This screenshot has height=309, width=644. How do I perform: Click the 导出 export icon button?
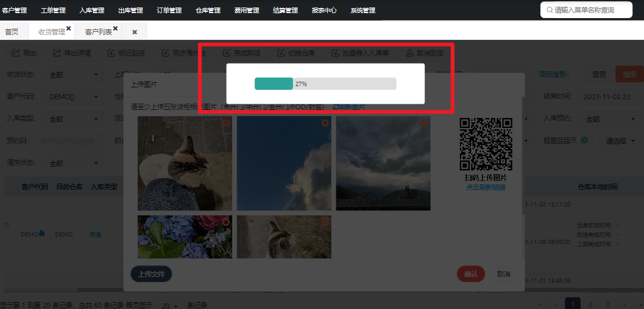(x=16, y=53)
